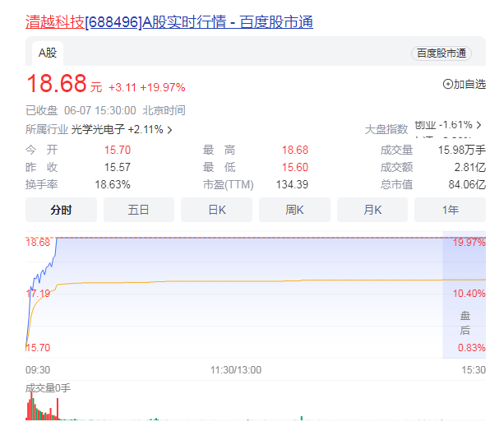Image resolution: width=504 pixels, height=431 pixels.
Task: Expand the 光学光电子 industry chevron arrow
Action: point(169,130)
